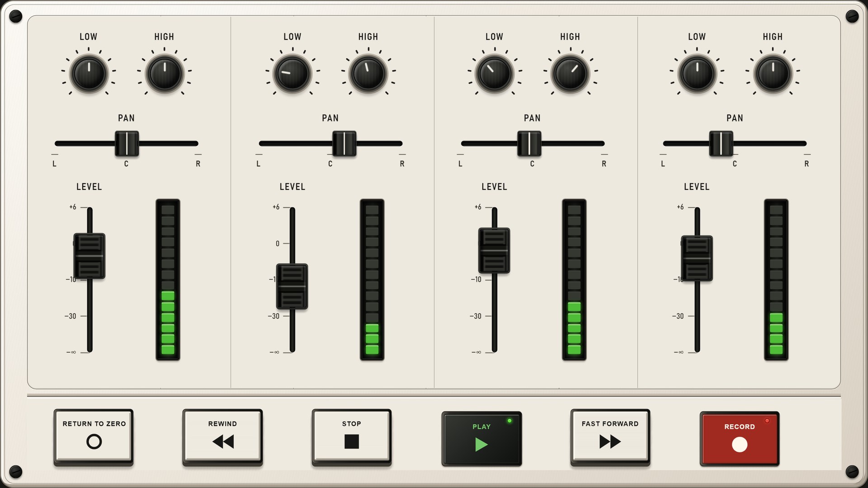Click the first channel HIGH knob
Image resolution: width=868 pixels, height=488 pixels.
(165, 74)
